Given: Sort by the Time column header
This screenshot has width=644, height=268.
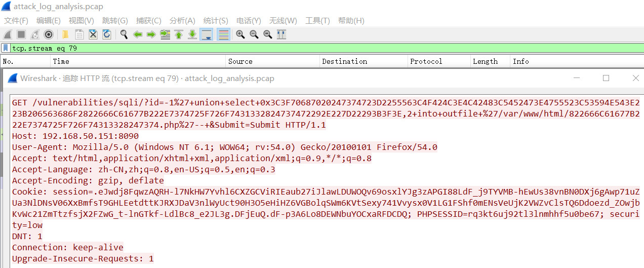Looking at the screenshot, I should 138,61.
